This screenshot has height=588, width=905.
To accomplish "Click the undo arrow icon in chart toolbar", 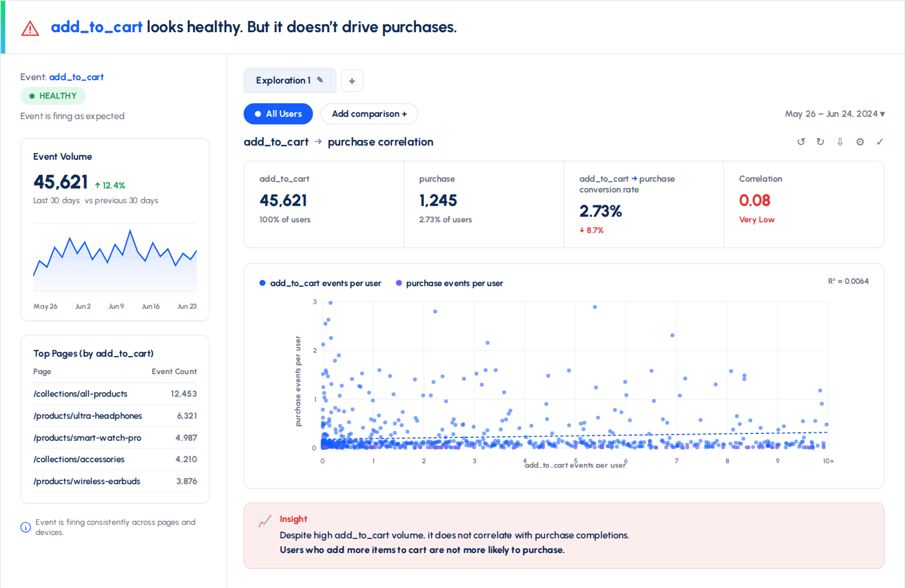I will (801, 142).
